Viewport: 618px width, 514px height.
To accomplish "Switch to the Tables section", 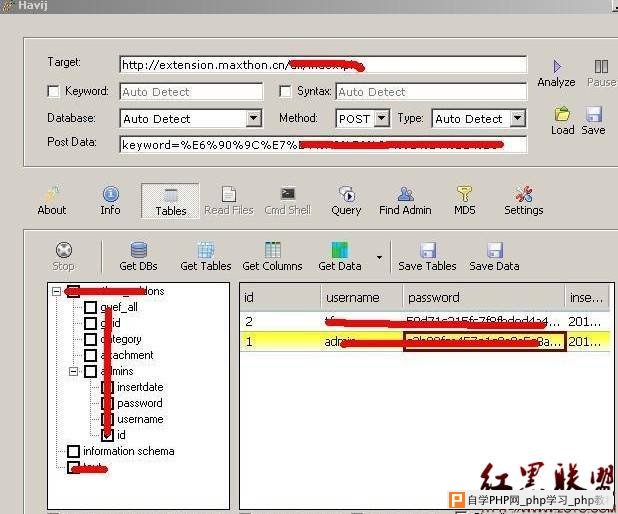I will (x=170, y=201).
